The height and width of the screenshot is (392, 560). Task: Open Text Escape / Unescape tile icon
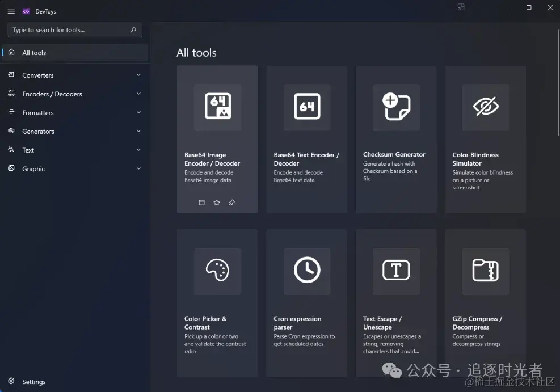tap(396, 271)
